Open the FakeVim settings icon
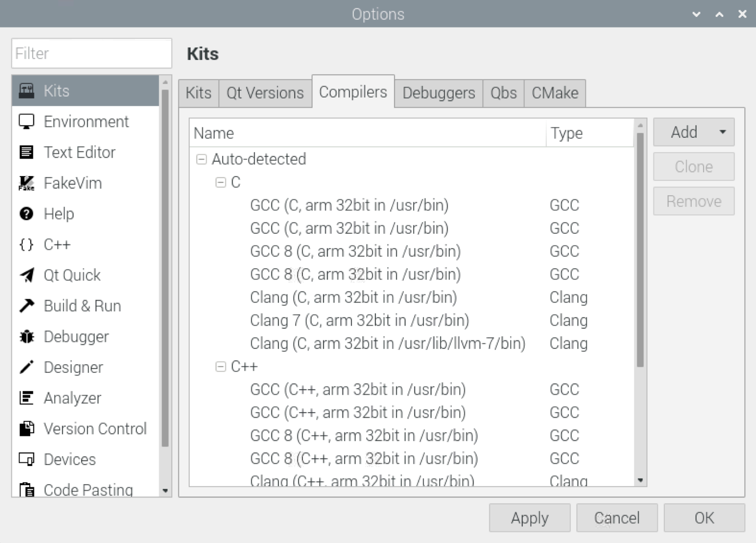 27,183
